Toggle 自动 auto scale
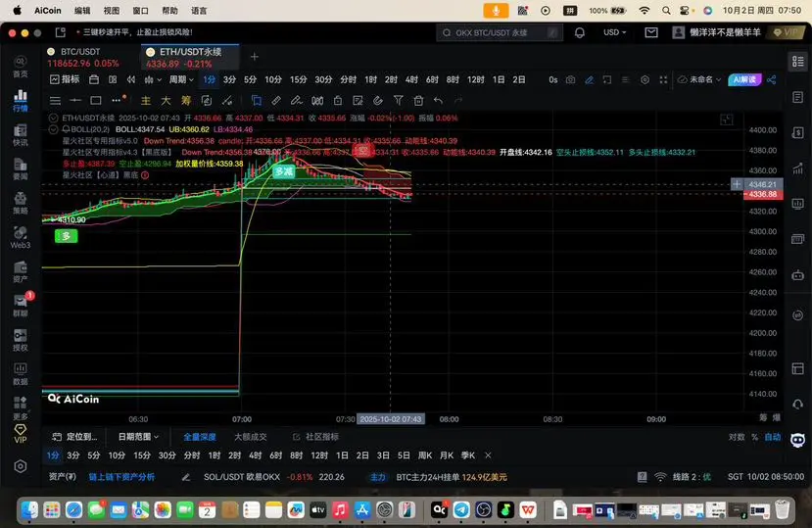 (x=773, y=437)
